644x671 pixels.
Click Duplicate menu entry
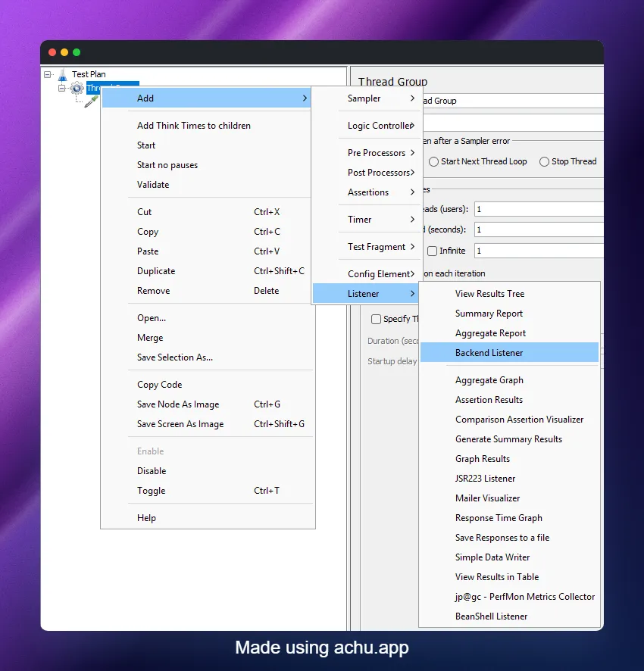pyautogui.click(x=206, y=271)
